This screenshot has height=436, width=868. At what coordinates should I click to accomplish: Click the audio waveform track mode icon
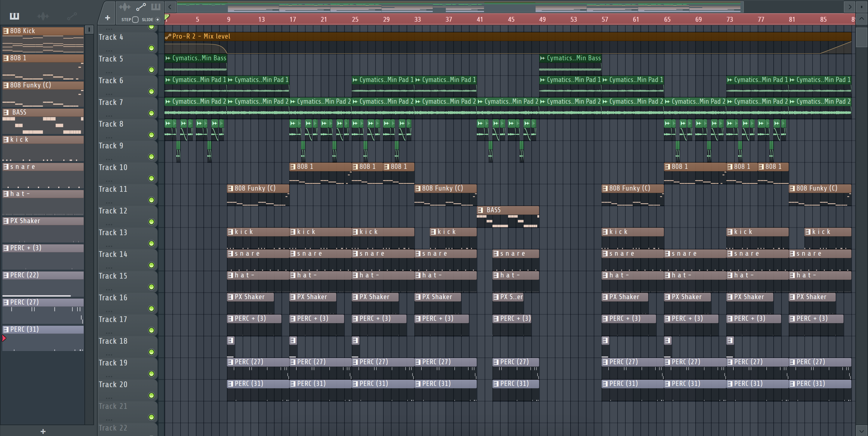point(124,7)
